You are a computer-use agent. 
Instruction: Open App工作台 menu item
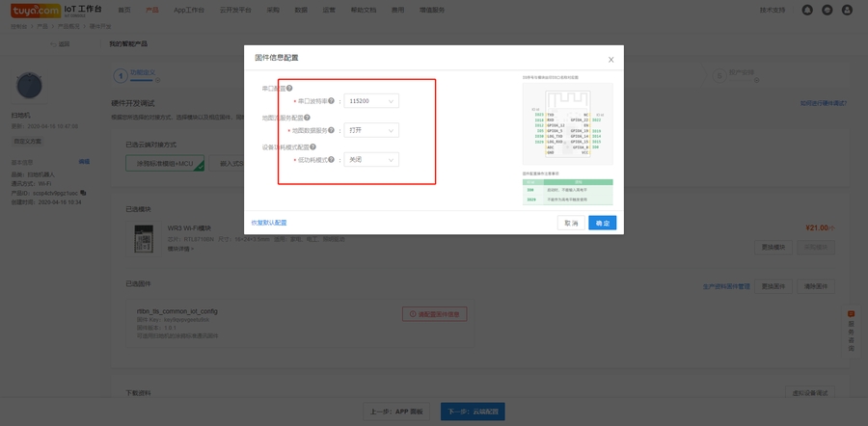tap(189, 11)
